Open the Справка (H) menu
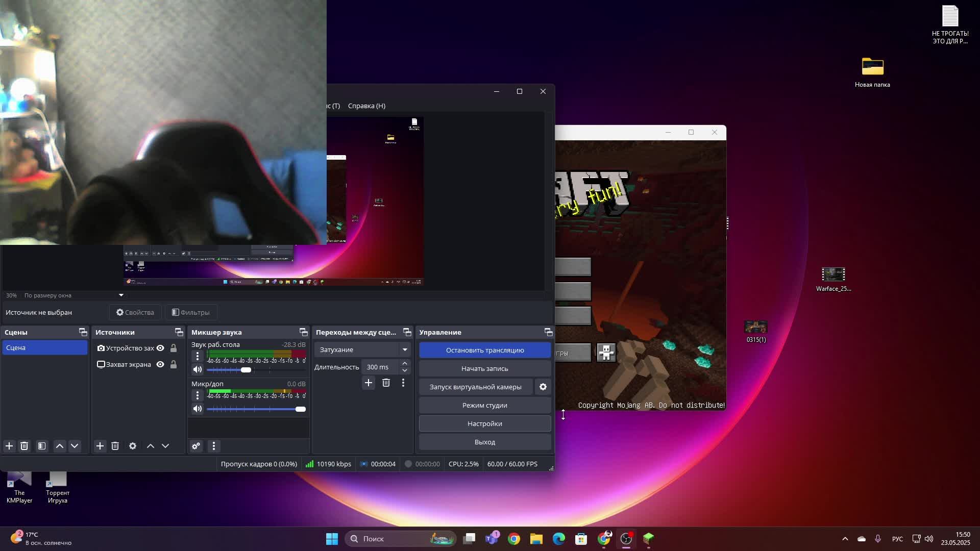The image size is (980, 551). click(366, 106)
